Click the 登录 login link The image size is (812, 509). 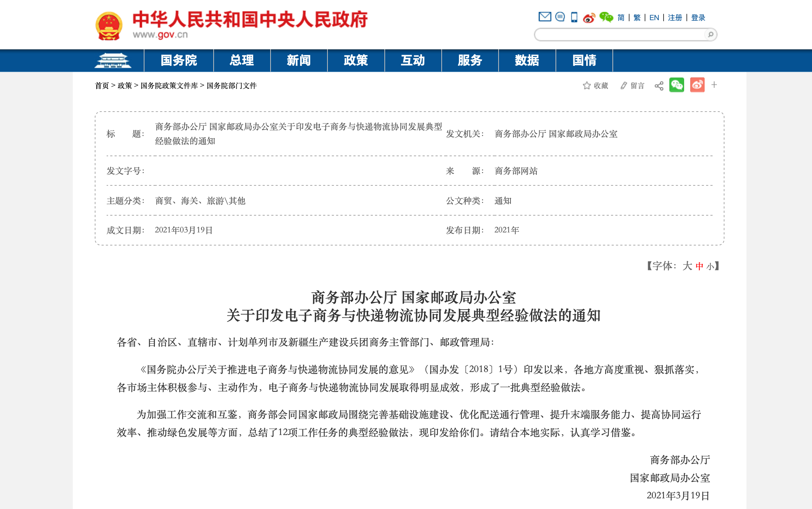point(698,18)
